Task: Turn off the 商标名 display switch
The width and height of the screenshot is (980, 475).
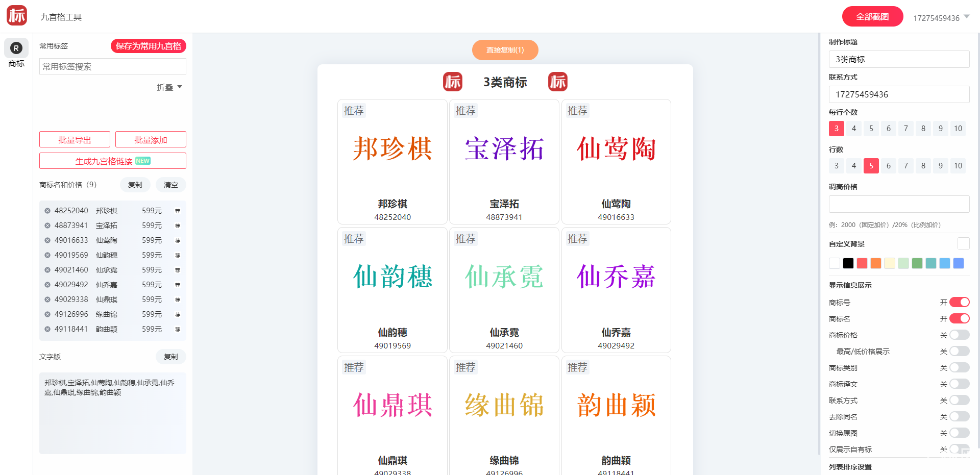Action: tap(959, 319)
